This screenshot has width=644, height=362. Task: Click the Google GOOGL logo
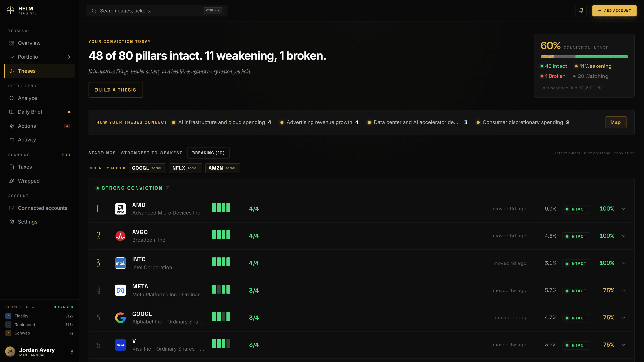tap(120, 317)
